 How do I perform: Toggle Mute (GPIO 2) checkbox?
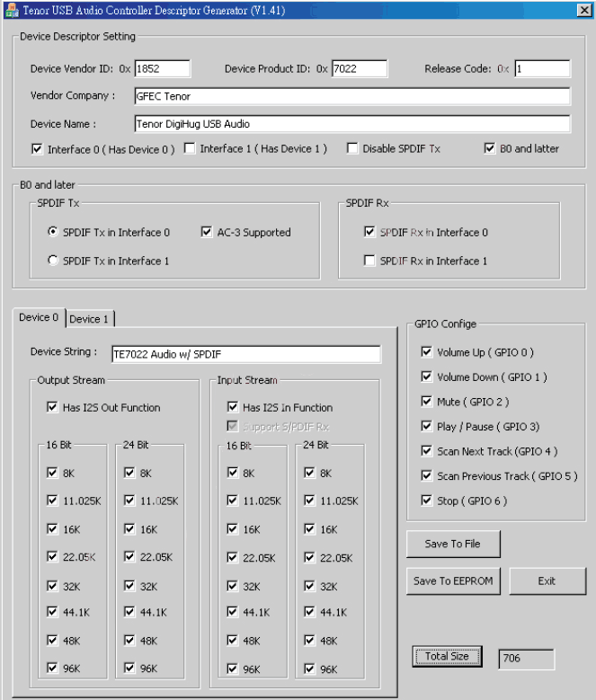coord(426,402)
